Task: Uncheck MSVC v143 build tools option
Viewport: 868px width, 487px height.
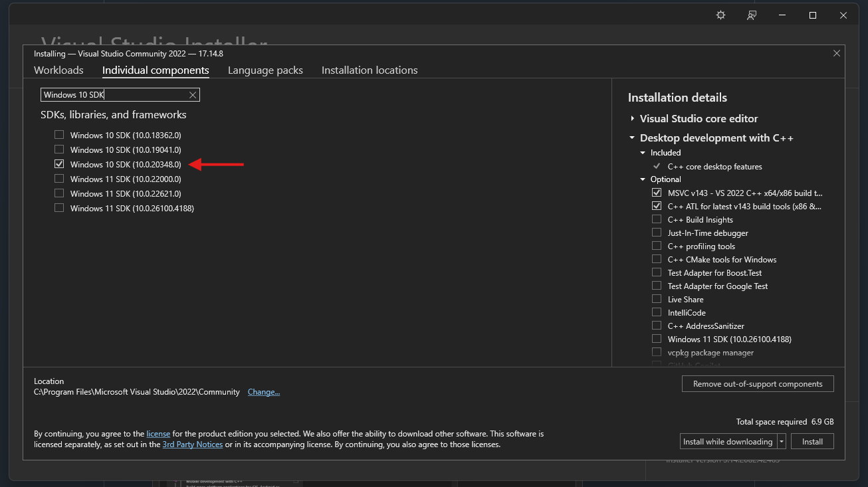Action: click(x=657, y=193)
